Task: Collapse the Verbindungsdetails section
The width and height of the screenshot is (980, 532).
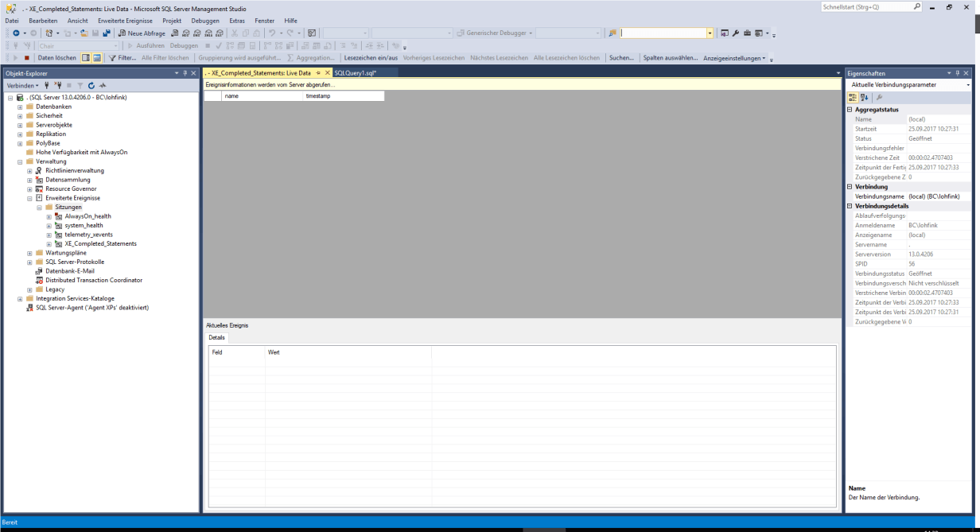Action: pyautogui.click(x=850, y=206)
